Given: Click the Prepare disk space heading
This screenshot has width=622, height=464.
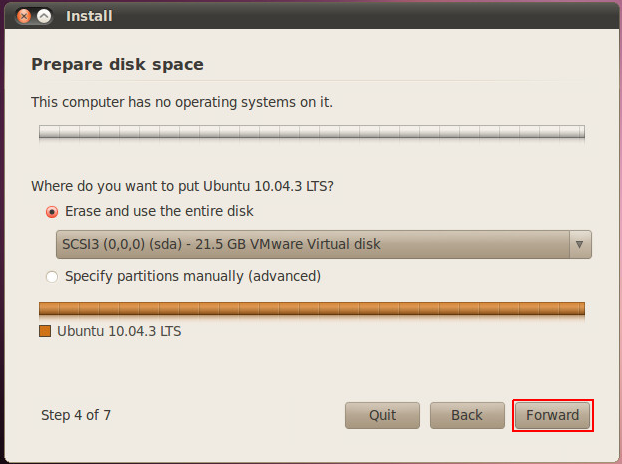Looking at the screenshot, I should tap(117, 65).
